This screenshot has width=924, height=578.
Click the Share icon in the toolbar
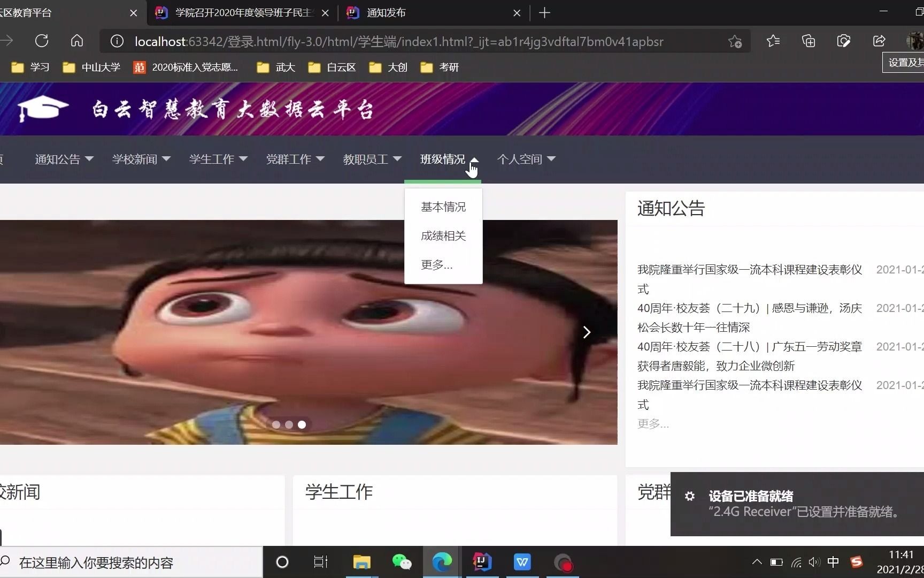click(x=879, y=41)
